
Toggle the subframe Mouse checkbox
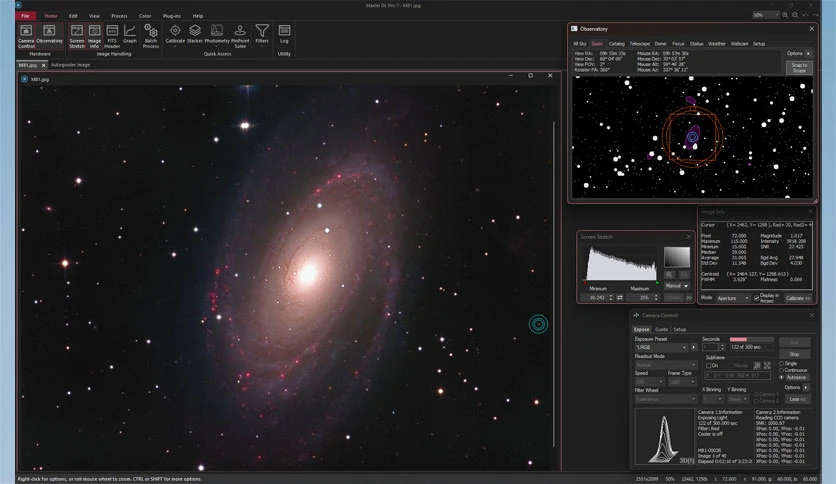(x=731, y=366)
